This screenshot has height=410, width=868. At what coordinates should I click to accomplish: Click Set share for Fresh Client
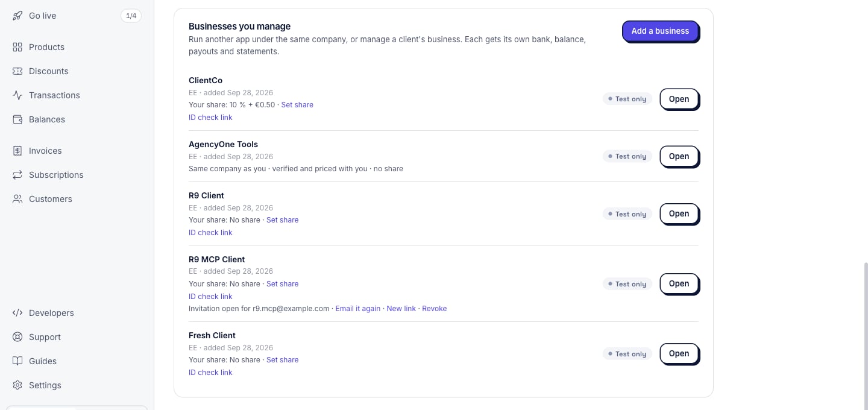pyautogui.click(x=283, y=360)
